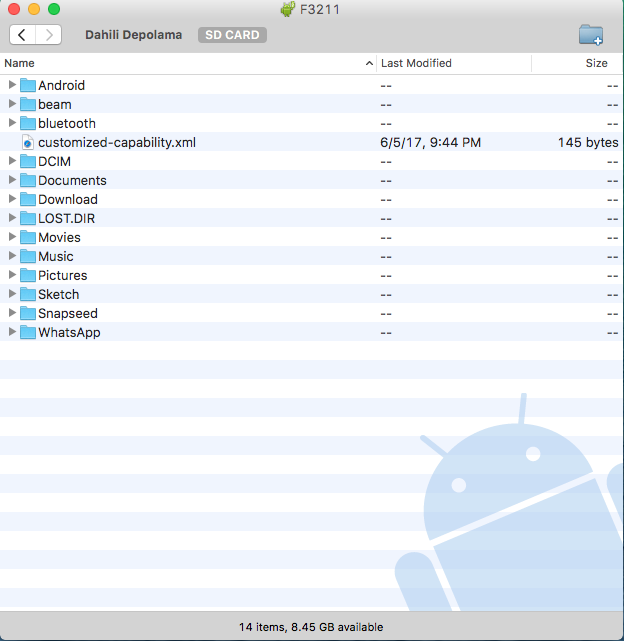Expand the LOST.DIR folder
Viewport: 624px width, 641px height.
pyautogui.click(x=12, y=218)
